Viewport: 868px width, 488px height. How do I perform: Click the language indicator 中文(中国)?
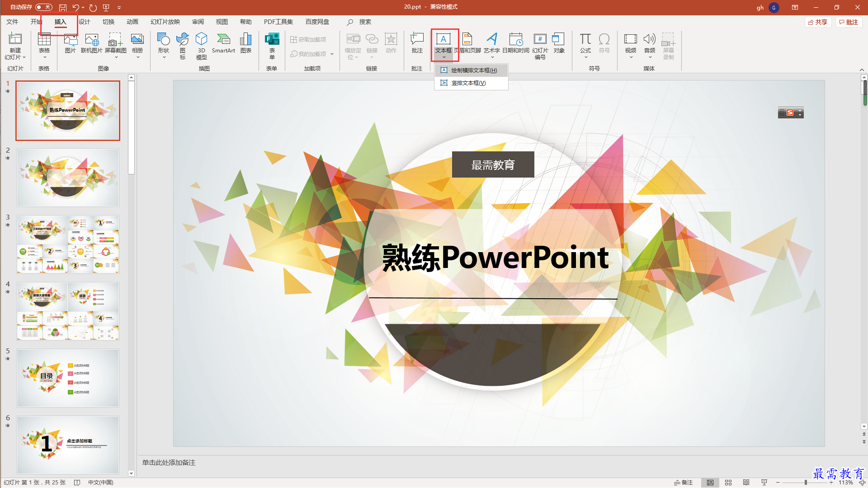click(100, 483)
